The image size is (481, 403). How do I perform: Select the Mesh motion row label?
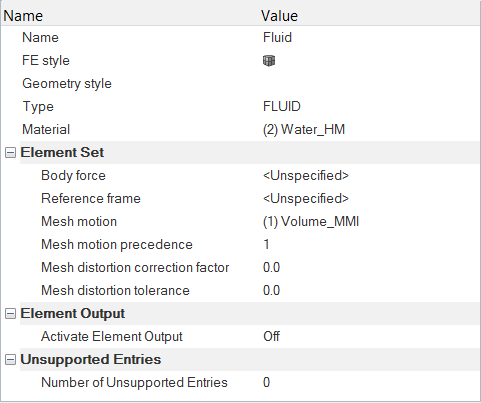coord(79,222)
